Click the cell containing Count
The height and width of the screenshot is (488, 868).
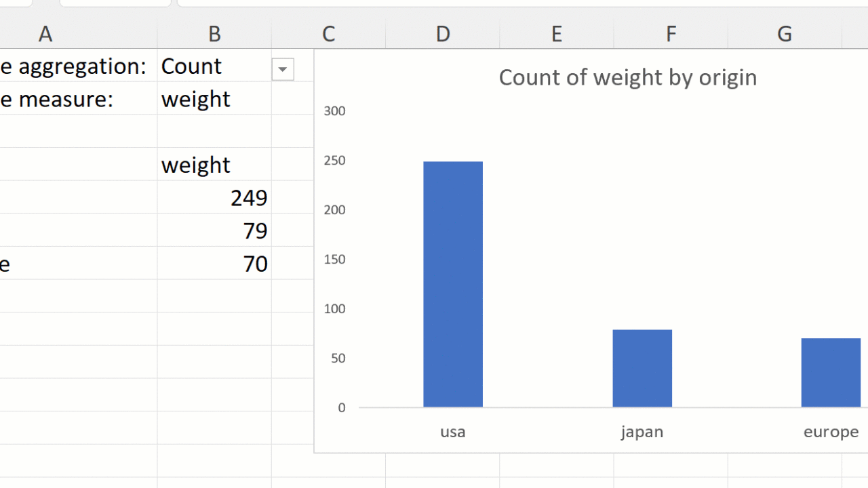203,66
